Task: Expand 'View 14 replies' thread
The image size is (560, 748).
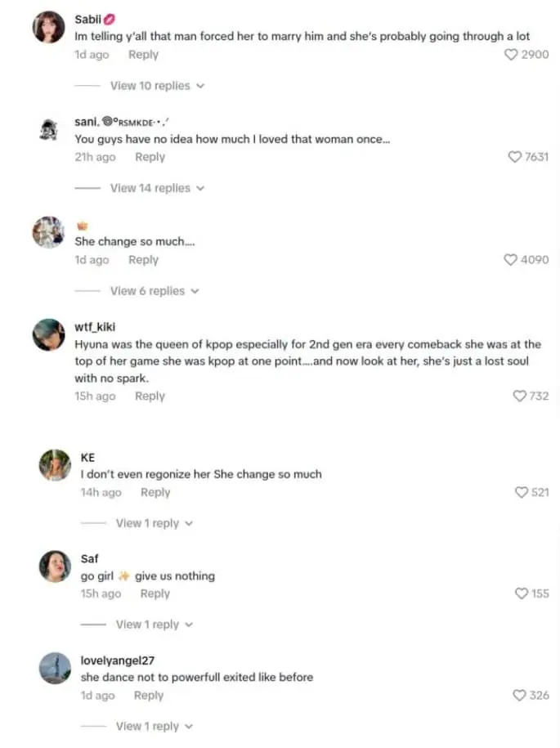Action: 157,188
